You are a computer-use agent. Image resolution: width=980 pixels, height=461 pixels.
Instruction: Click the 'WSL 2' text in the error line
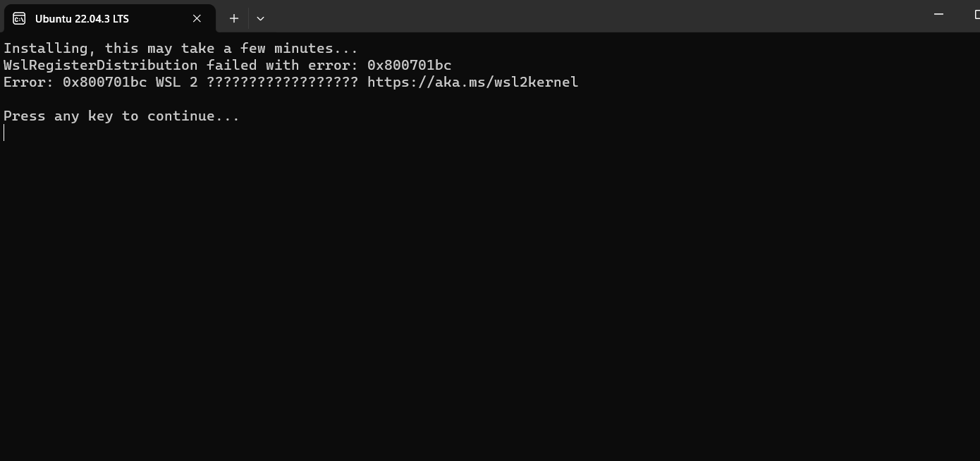pyautogui.click(x=176, y=82)
